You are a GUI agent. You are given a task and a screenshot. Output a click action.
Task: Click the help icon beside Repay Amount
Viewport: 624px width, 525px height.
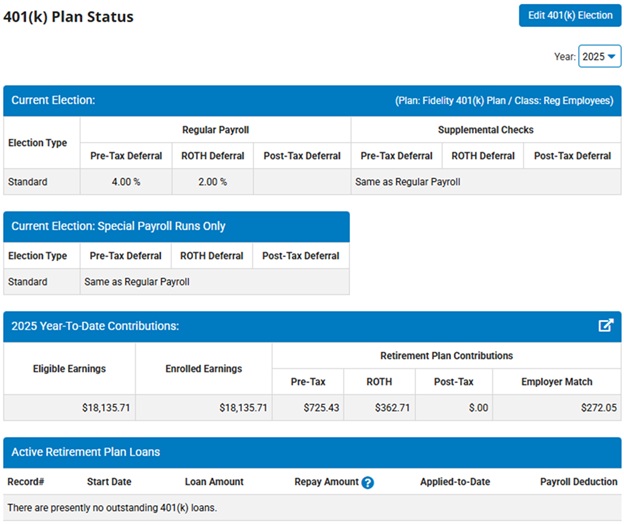(x=367, y=483)
